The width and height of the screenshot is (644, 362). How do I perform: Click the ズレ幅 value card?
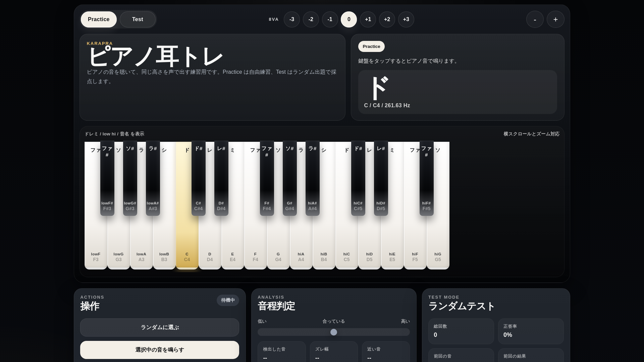pos(334,352)
